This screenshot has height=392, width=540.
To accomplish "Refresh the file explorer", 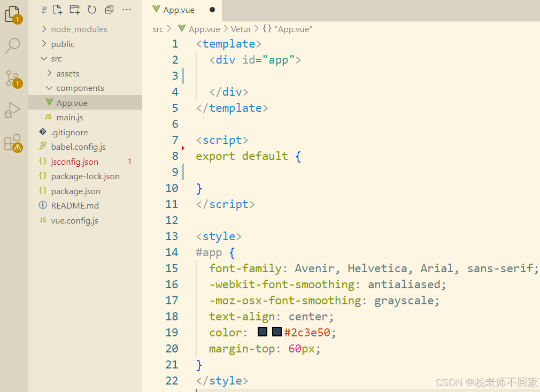I will [x=92, y=10].
